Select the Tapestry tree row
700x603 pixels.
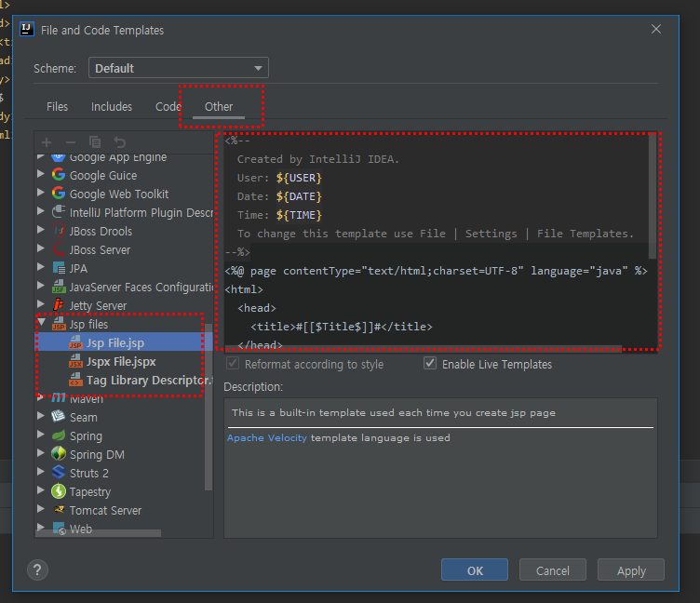124,492
